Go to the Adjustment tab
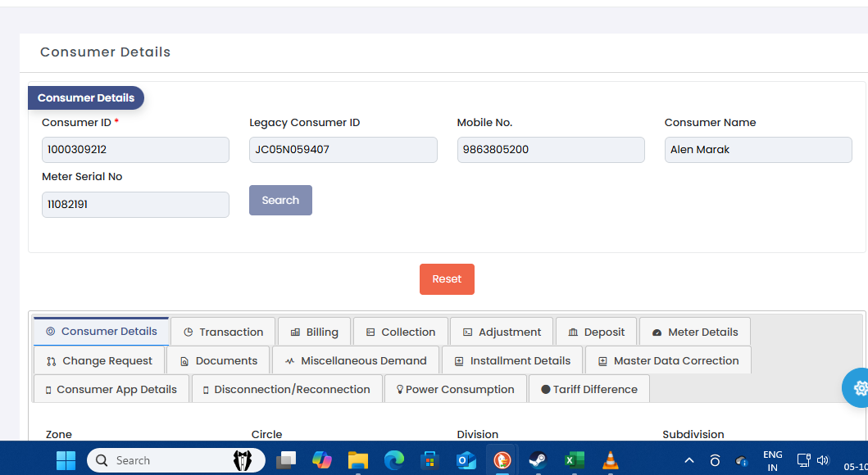This screenshot has width=868, height=475. coord(502,332)
